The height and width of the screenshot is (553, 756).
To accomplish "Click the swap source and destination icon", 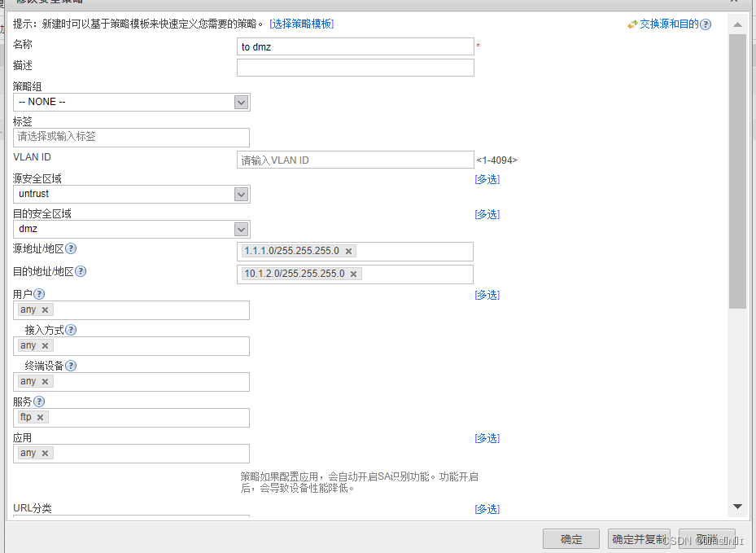I will [632, 24].
